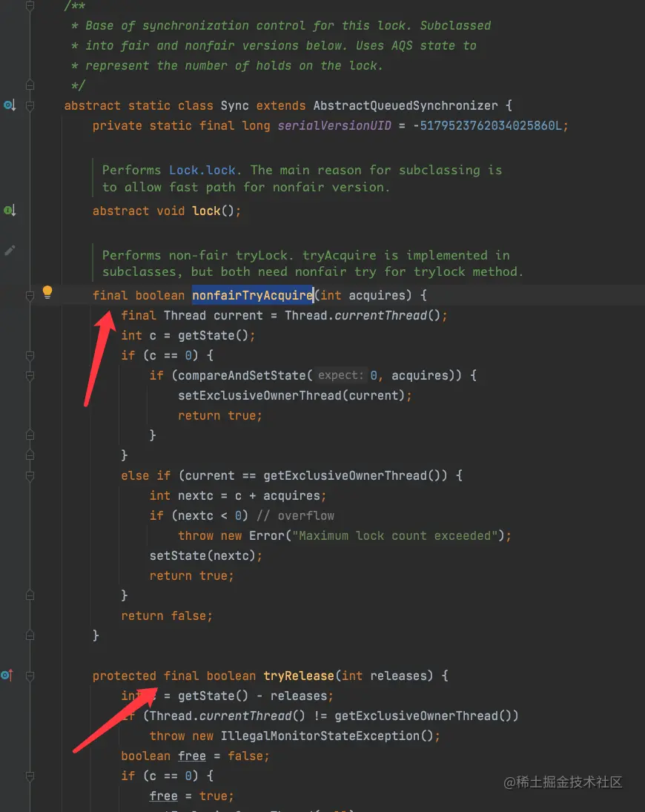Image resolution: width=645 pixels, height=812 pixels.
Task: Fold the 'else if (current == getExclusiveOwnerThread())' block
Action: point(30,476)
